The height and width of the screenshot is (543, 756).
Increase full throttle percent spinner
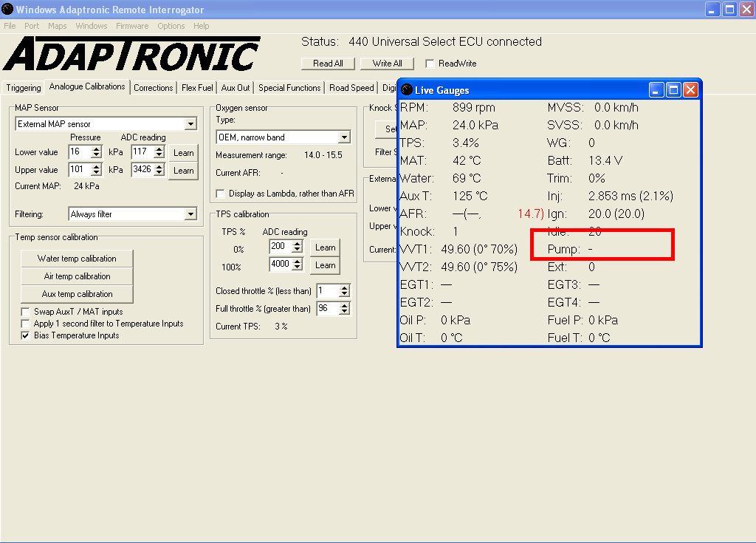344,305
